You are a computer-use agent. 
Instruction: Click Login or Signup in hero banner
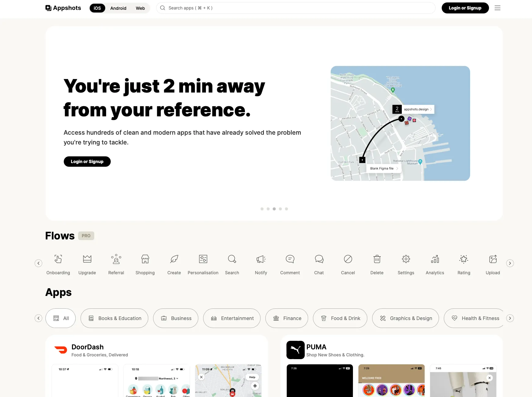(87, 162)
